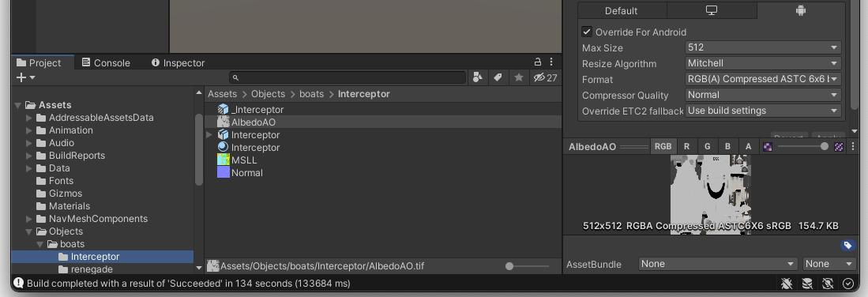
Task: Open the bug debugger icon in status bar
Action: 786,284
